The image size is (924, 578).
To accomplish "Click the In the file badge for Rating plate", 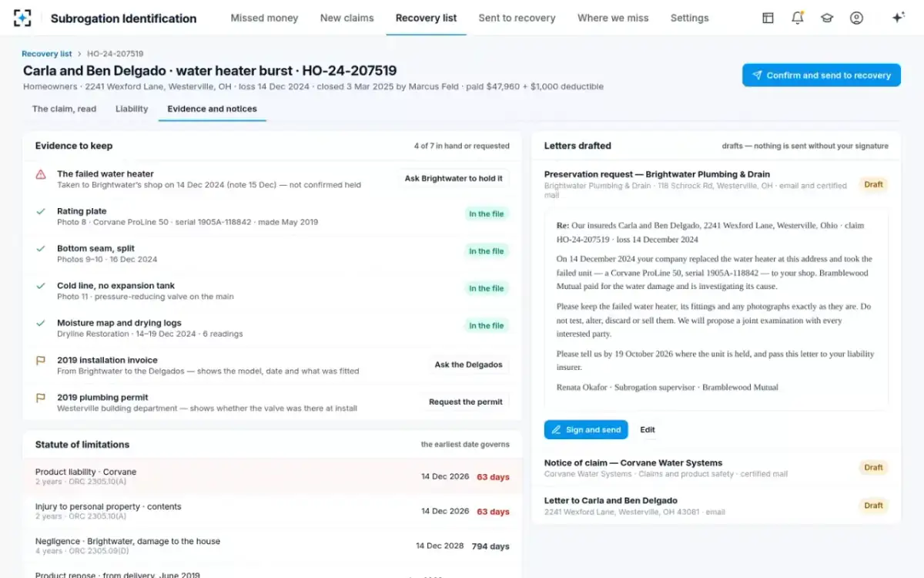I will [487, 214].
